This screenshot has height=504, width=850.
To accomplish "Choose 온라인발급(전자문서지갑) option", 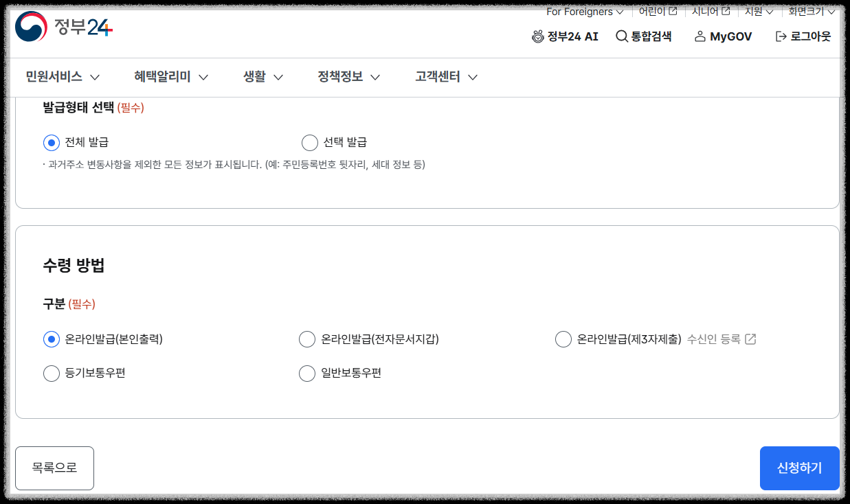I will [307, 339].
